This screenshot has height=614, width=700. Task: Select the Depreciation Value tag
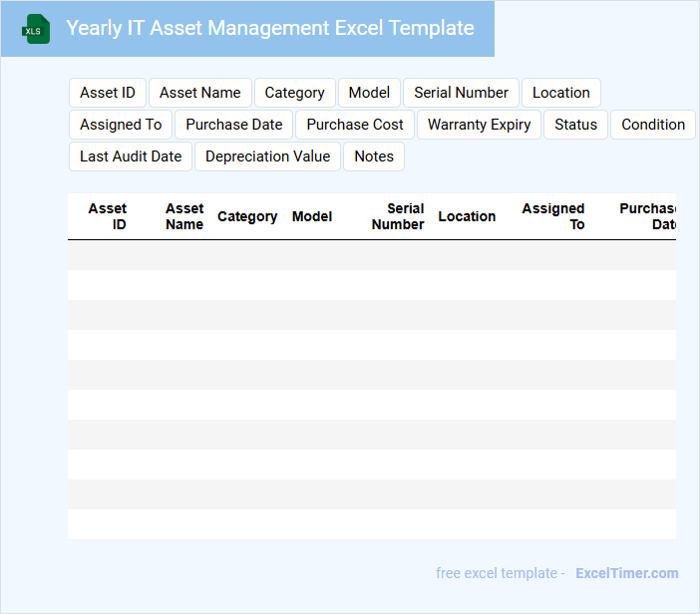pos(267,156)
